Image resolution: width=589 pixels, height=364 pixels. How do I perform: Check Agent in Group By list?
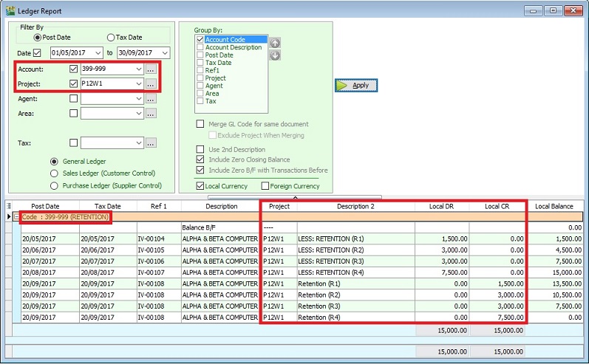pyautogui.click(x=200, y=86)
